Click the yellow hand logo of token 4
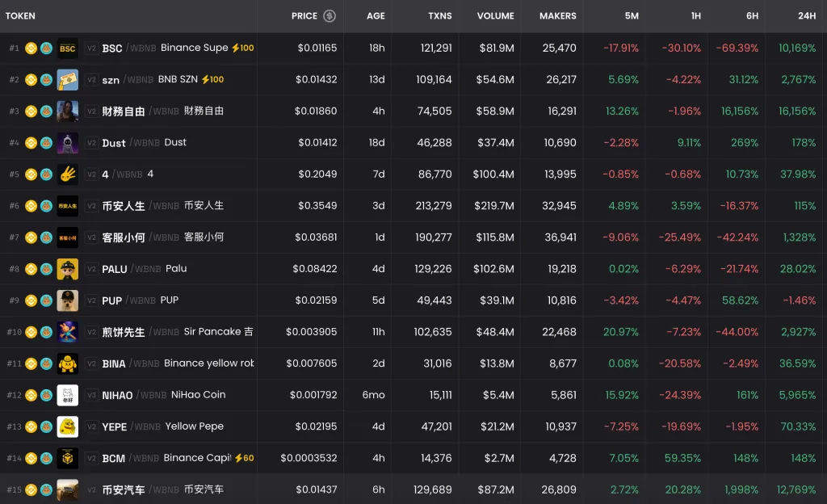Image resolution: width=827 pixels, height=504 pixels. coord(68,174)
